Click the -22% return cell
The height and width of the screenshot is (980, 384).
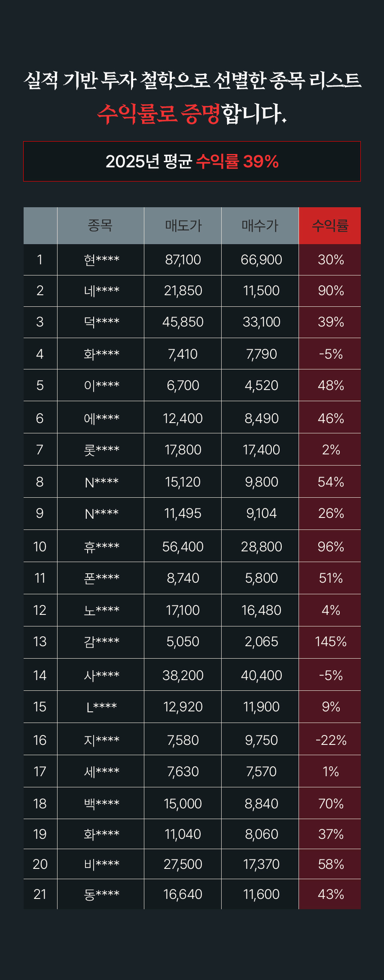point(330,740)
